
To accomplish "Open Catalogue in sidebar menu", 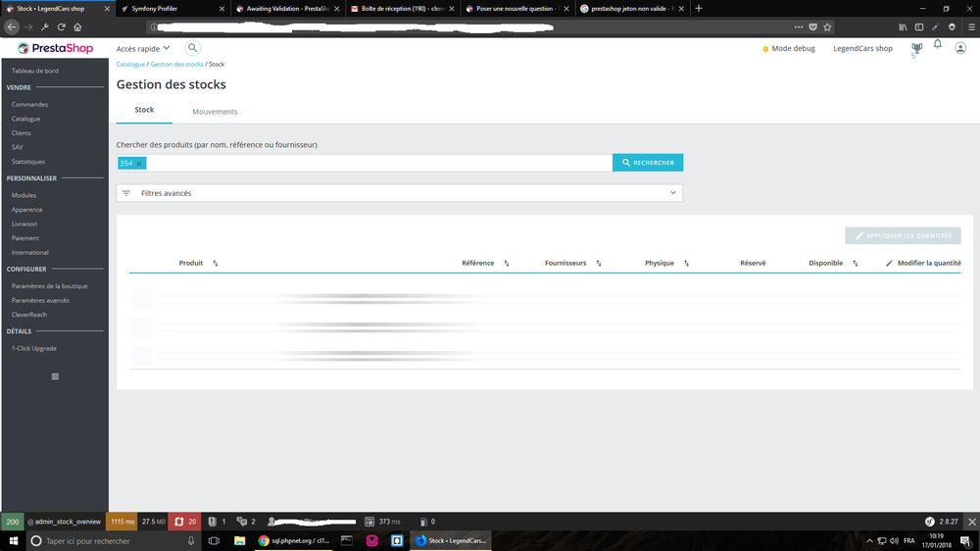I will (25, 119).
